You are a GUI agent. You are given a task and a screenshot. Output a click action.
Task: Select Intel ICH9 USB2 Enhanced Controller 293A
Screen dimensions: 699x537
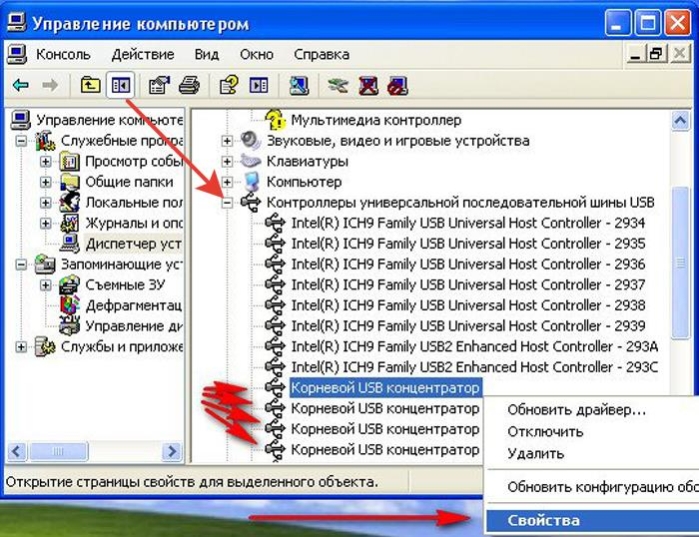point(474,347)
